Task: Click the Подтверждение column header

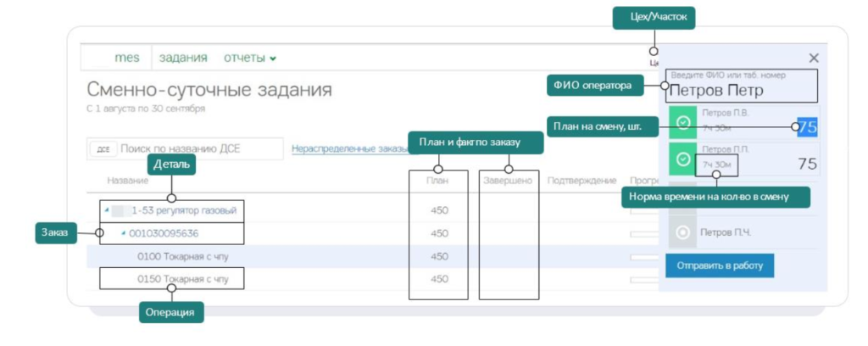Action: point(581,181)
